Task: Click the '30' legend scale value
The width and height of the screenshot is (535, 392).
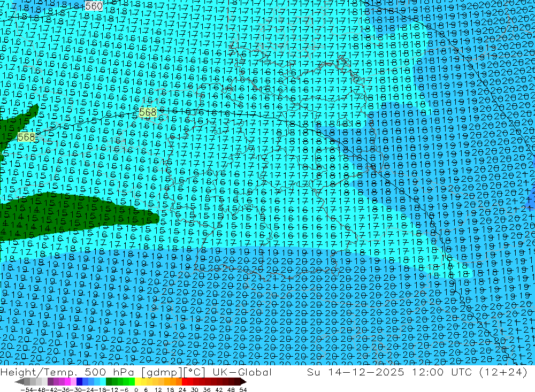Action: pyautogui.click(x=194, y=390)
